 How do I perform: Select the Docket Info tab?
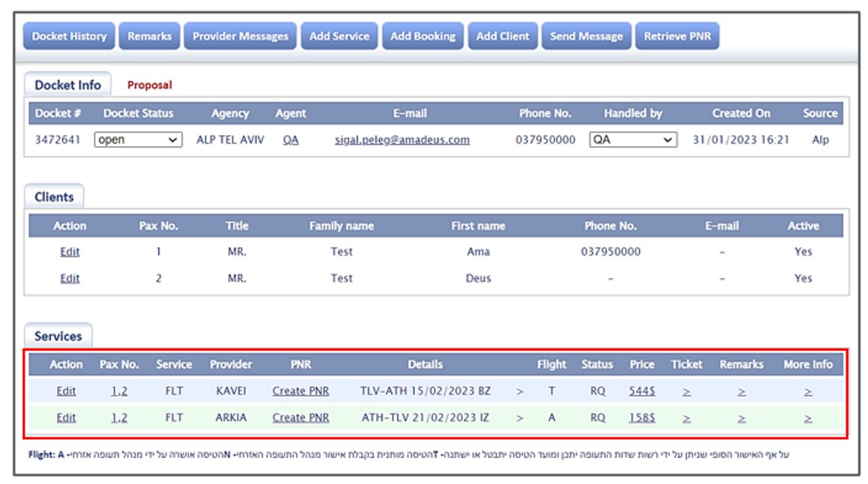(68, 85)
